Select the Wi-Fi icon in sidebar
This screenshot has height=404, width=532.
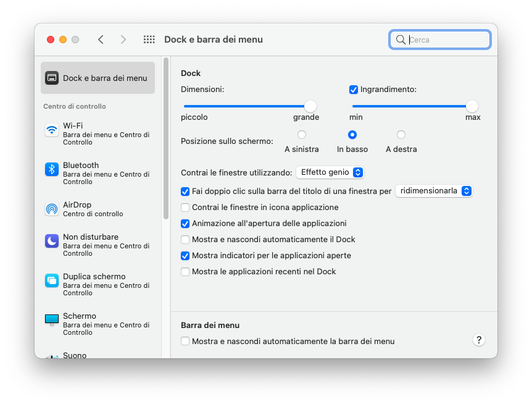point(52,130)
